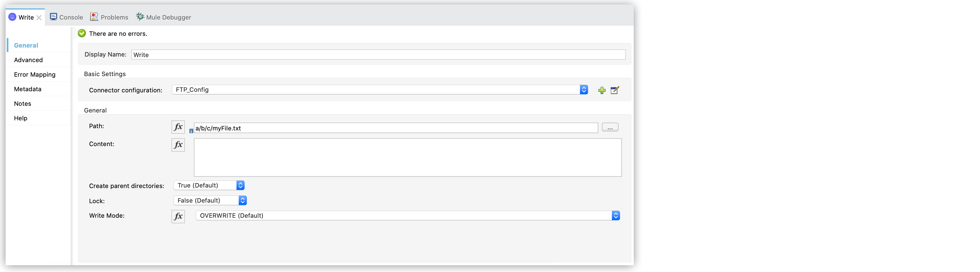The width and height of the screenshot is (980, 272).
Task: Select the Metadata section
Action: click(28, 89)
